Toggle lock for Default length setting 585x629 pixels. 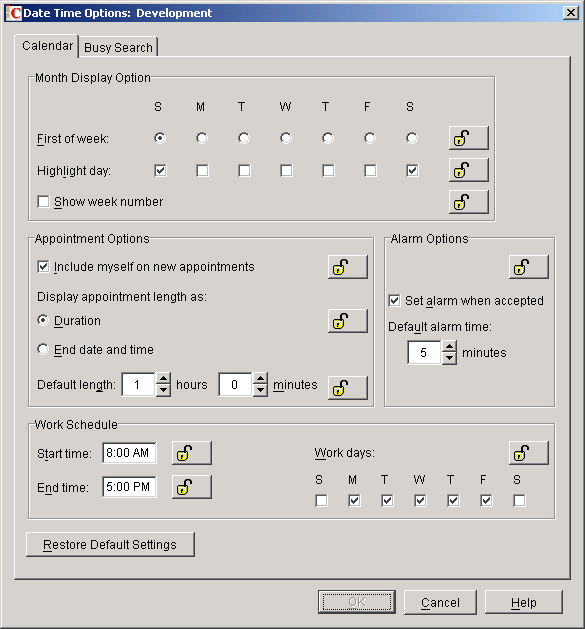(x=347, y=388)
